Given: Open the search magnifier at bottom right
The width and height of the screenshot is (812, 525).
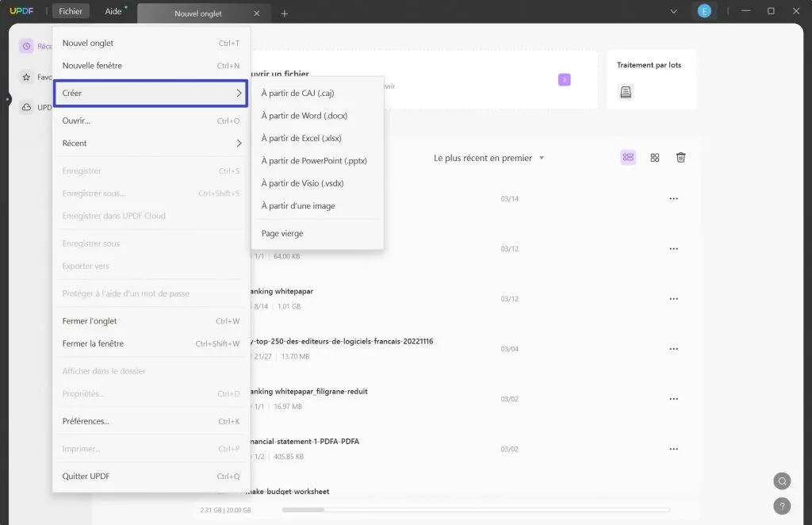Looking at the screenshot, I should click(x=782, y=481).
